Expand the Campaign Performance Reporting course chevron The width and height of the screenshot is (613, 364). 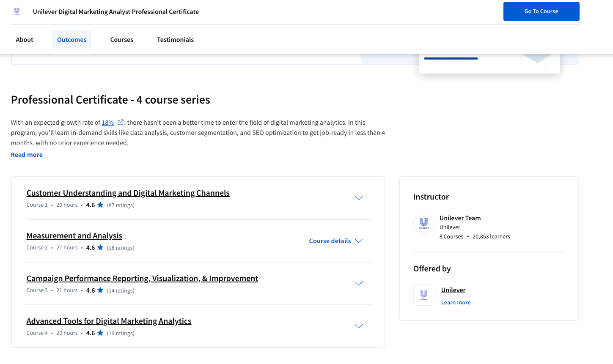358,284
